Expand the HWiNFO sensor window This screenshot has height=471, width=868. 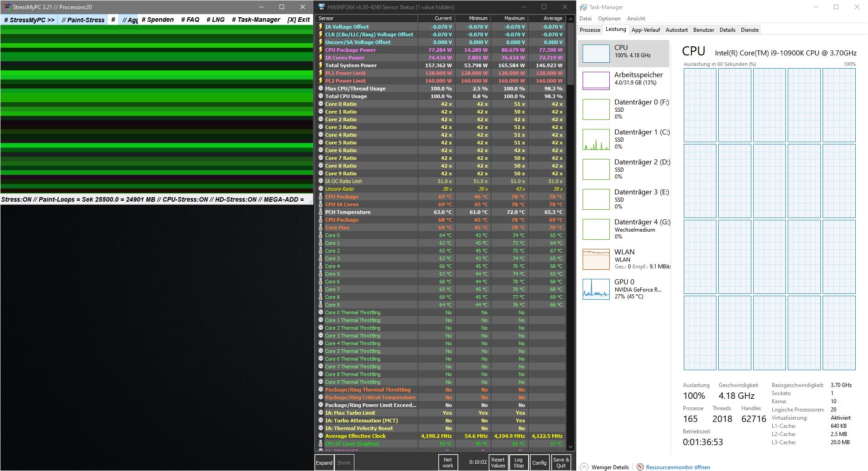coord(324,462)
